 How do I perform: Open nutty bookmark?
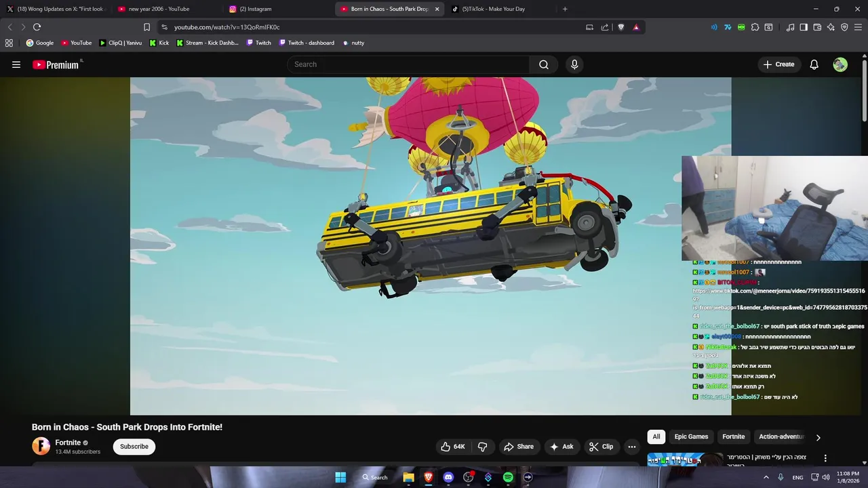pyautogui.click(x=353, y=43)
